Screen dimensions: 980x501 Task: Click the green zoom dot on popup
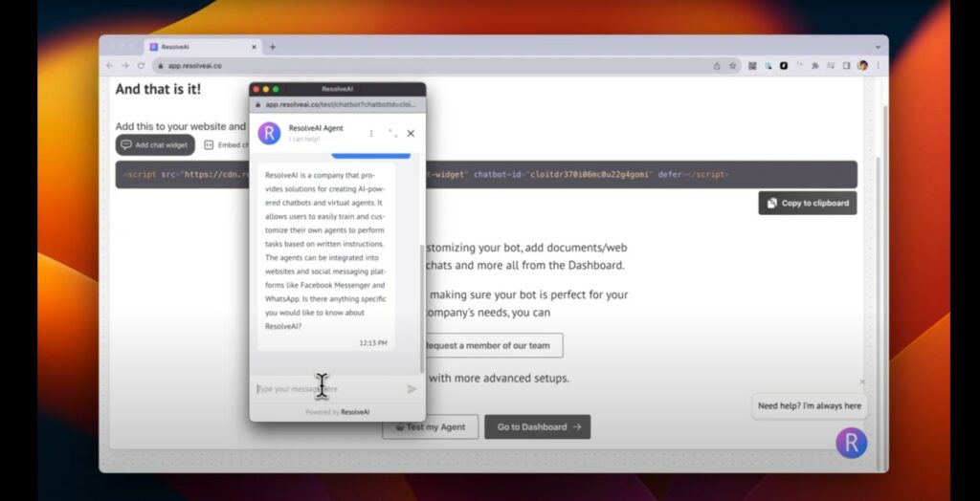coord(276,89)
